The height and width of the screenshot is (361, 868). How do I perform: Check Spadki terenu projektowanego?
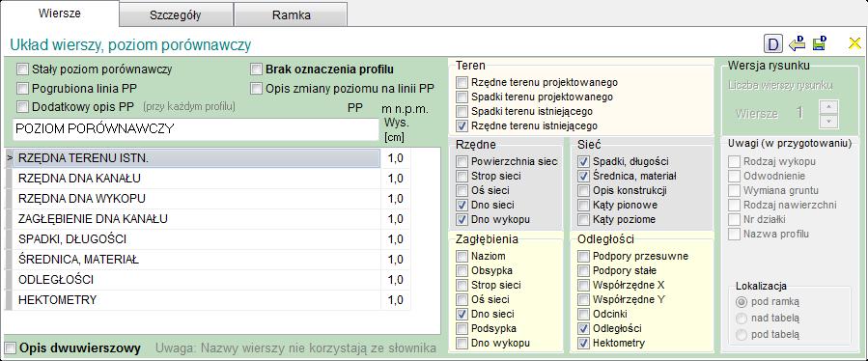(462, 97)
